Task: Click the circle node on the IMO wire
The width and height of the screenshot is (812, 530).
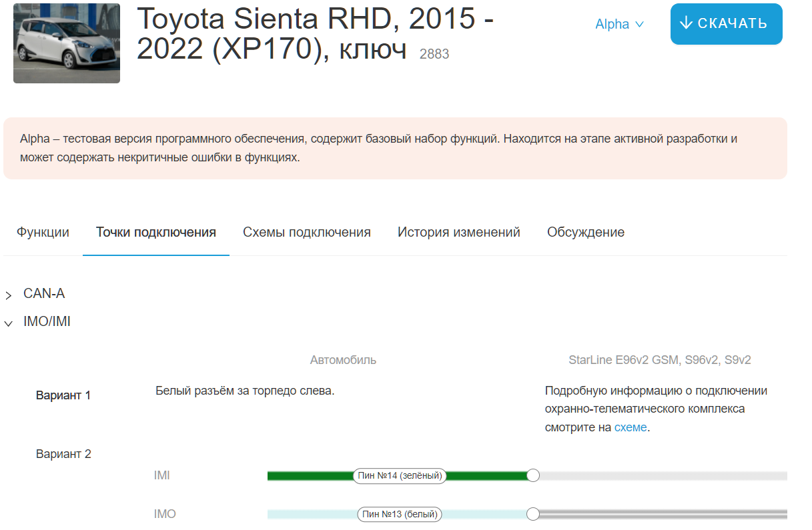Action: [532, 514]
